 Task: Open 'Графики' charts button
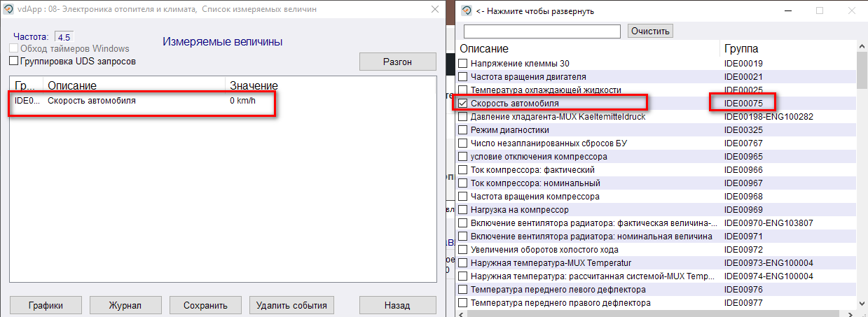coord(46,305)
